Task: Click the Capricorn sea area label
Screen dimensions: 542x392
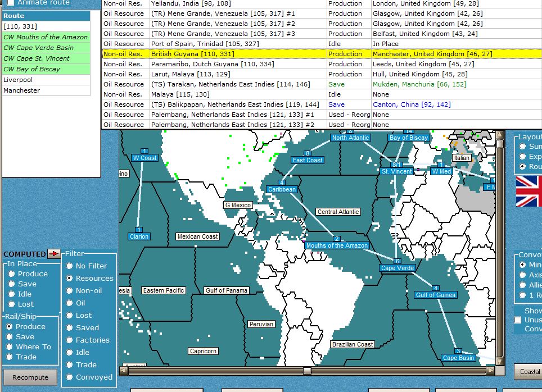Action: [x=203, y=351]
